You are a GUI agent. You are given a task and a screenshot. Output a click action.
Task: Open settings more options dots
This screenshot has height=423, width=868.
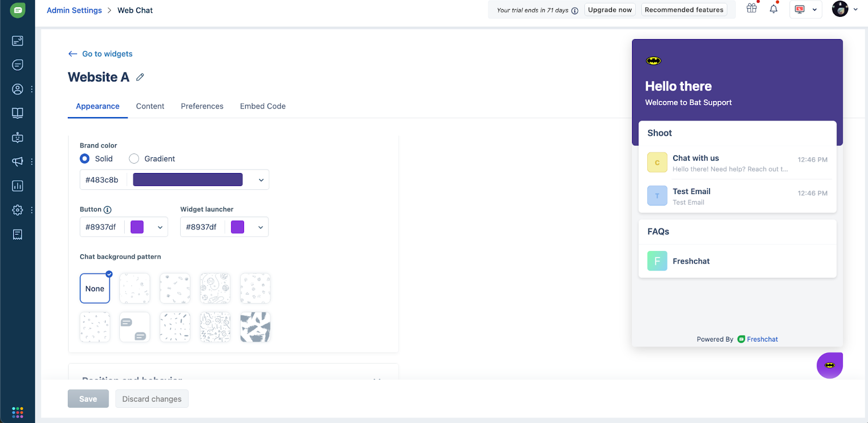pos(32,210)
